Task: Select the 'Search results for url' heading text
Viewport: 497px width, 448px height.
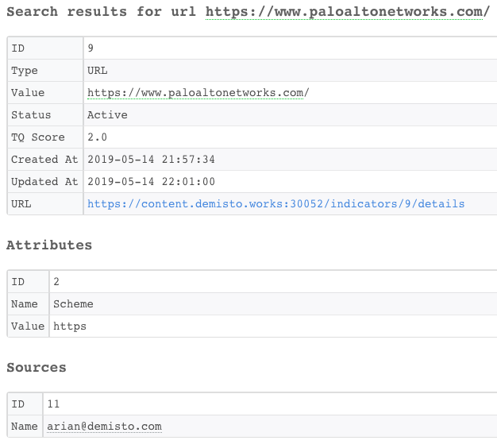Action: pos(101,12)
